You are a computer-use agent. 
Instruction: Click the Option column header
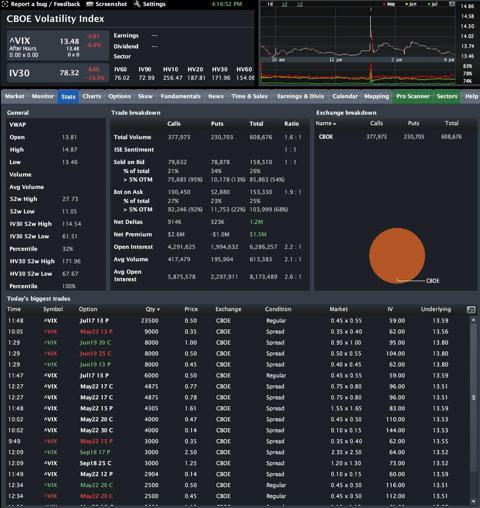tap(88, 309)
